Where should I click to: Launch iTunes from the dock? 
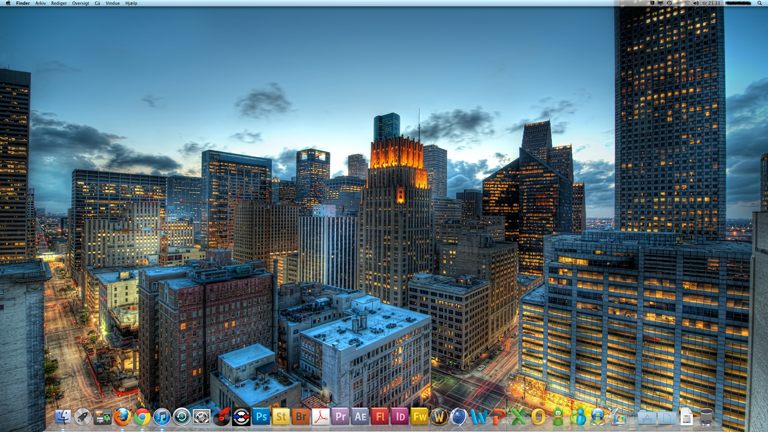click(x=162, y=417)
